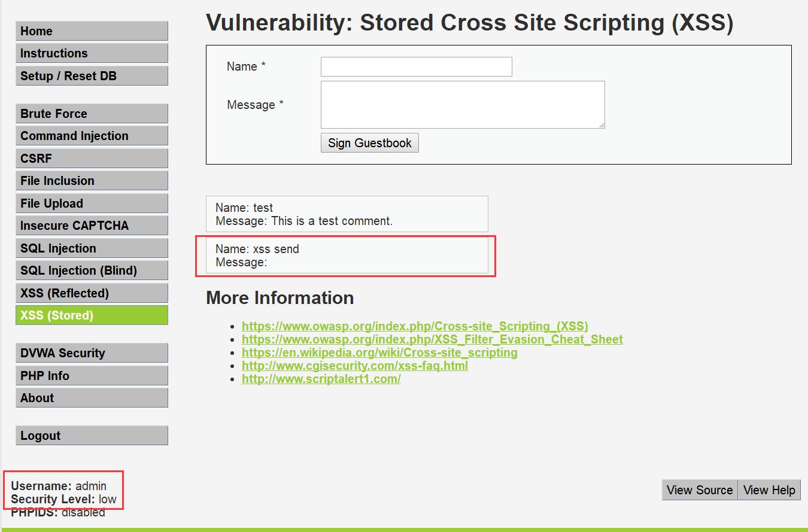Go to the Home menu item
The height and width of the screenshot is (532, 808).
coord(92,31)
